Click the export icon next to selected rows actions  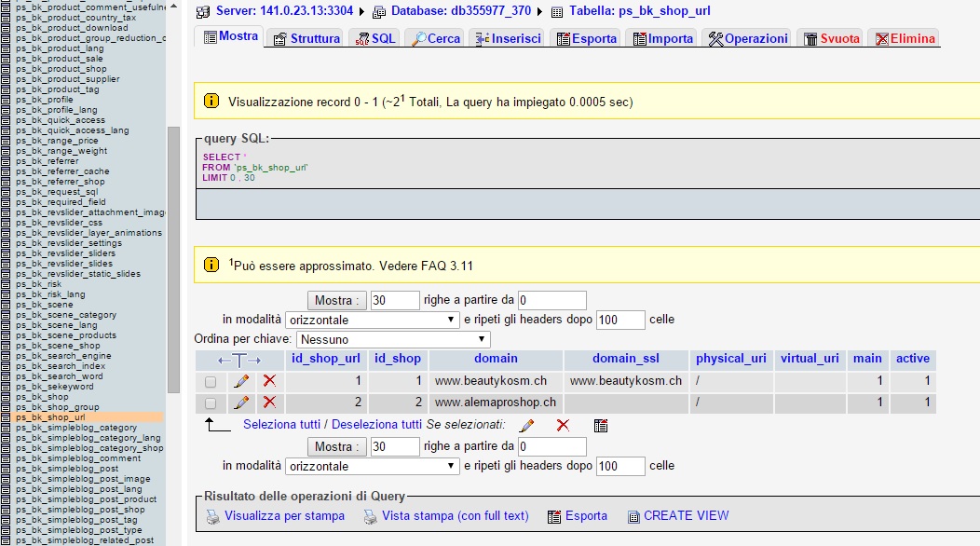coord(601,425)
